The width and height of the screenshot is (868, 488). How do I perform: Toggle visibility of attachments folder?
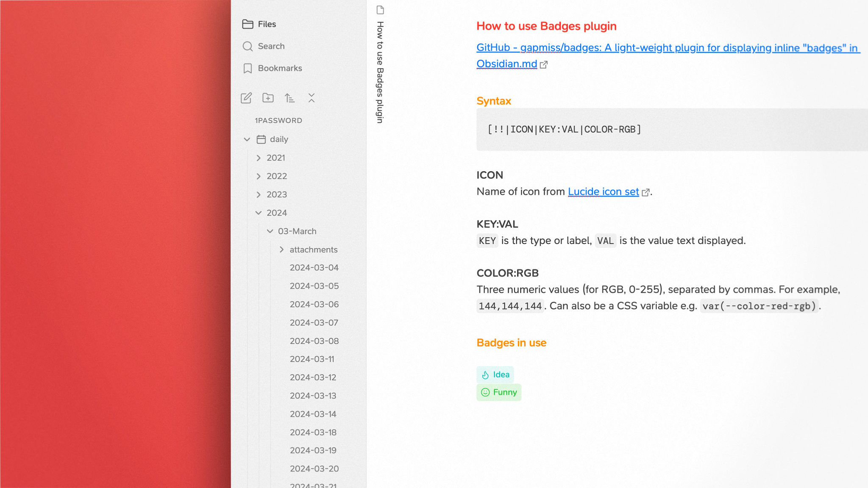(282, 249)
